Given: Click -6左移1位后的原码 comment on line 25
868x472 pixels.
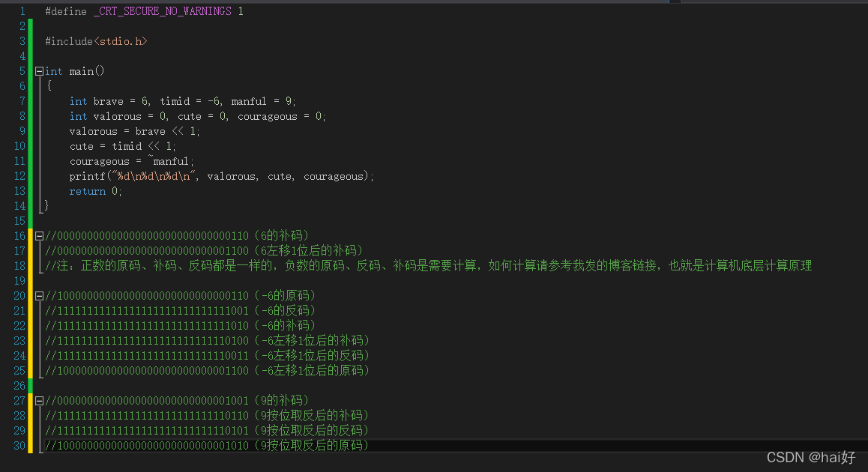Looking at the screenshot, I should click(x=313, y=370).
